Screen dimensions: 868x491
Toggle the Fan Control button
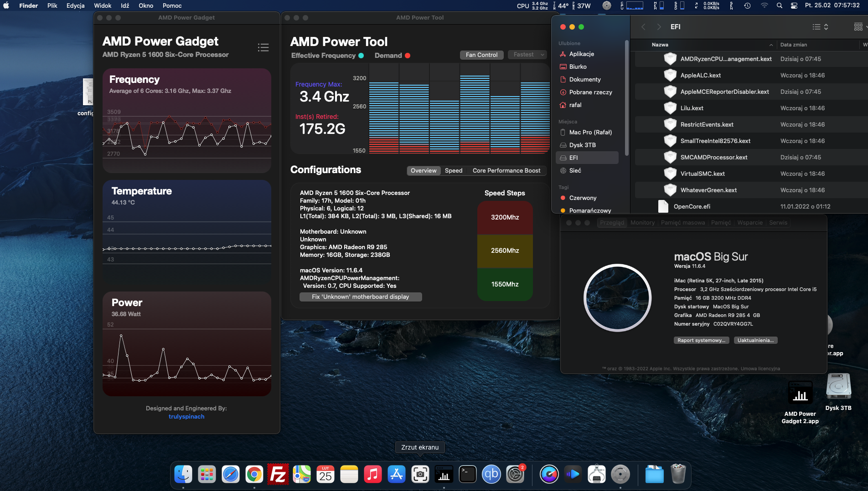481,55
